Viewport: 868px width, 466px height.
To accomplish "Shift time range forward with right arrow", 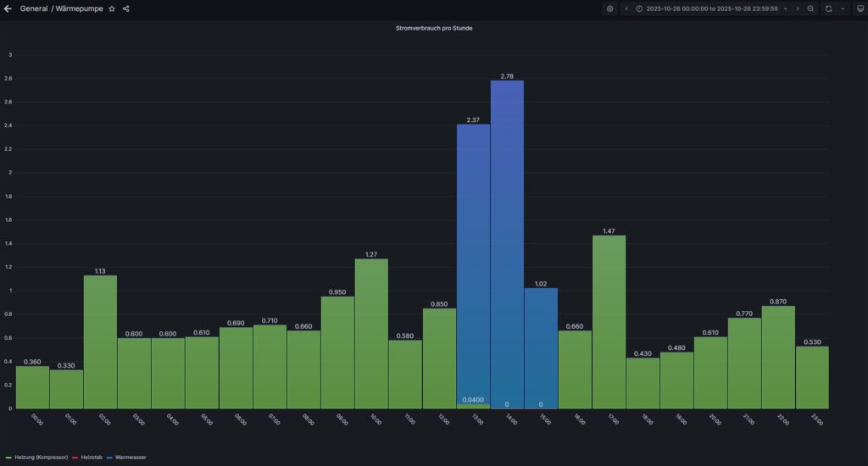I will click(797, 8).
